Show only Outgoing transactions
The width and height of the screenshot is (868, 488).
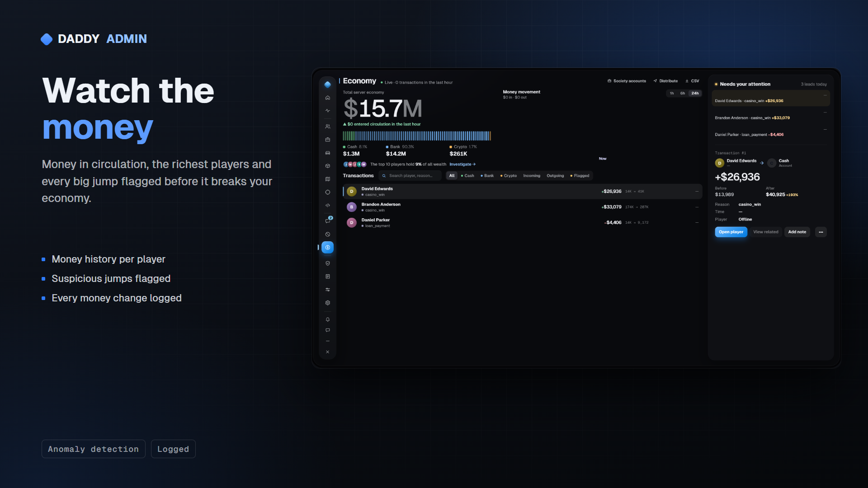click(555, 176)
